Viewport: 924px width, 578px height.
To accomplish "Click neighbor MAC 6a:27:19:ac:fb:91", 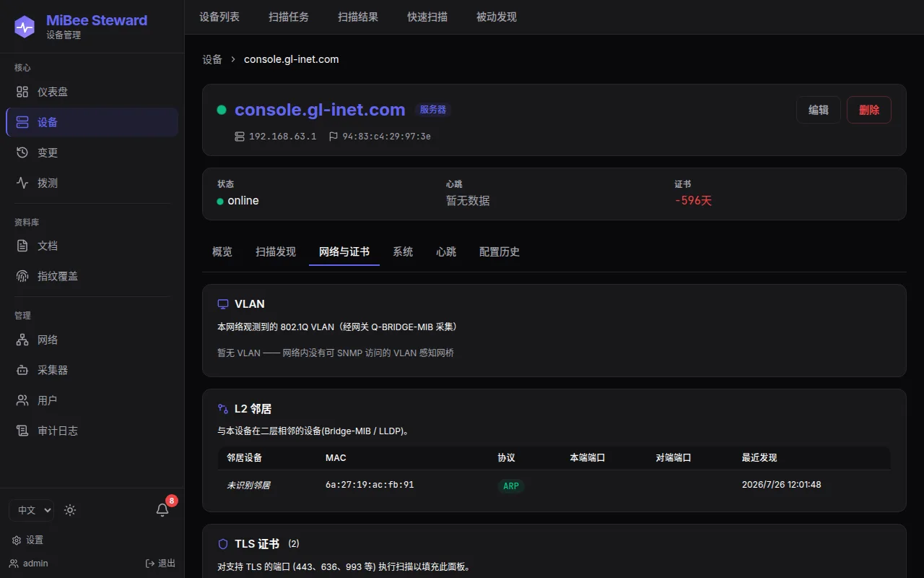I will 370,485.
